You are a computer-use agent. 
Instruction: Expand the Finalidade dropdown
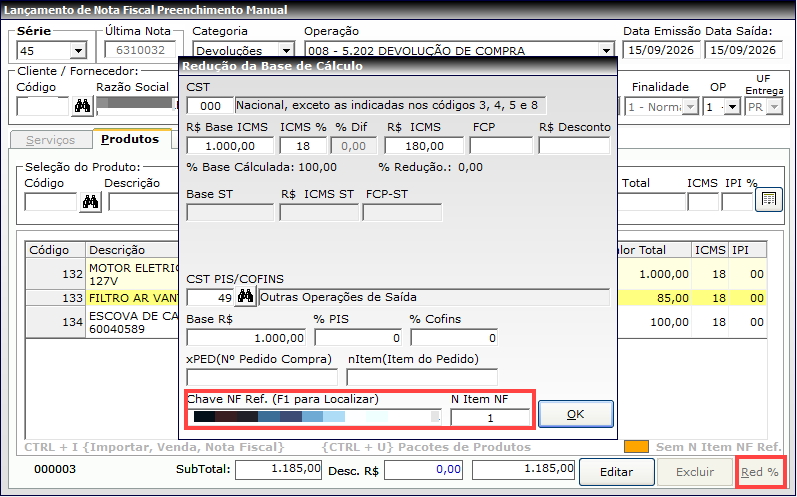click(x=690, y=107)
